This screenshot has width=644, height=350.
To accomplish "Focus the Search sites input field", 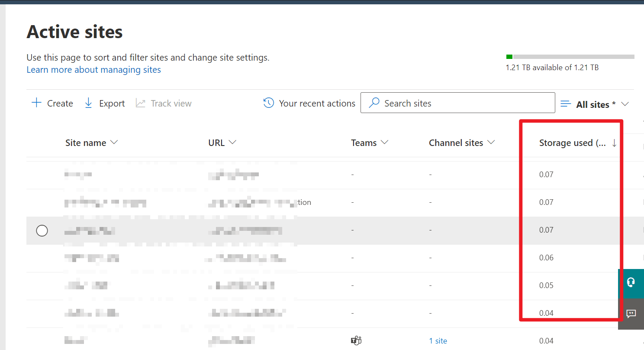I will pos(457,103).
